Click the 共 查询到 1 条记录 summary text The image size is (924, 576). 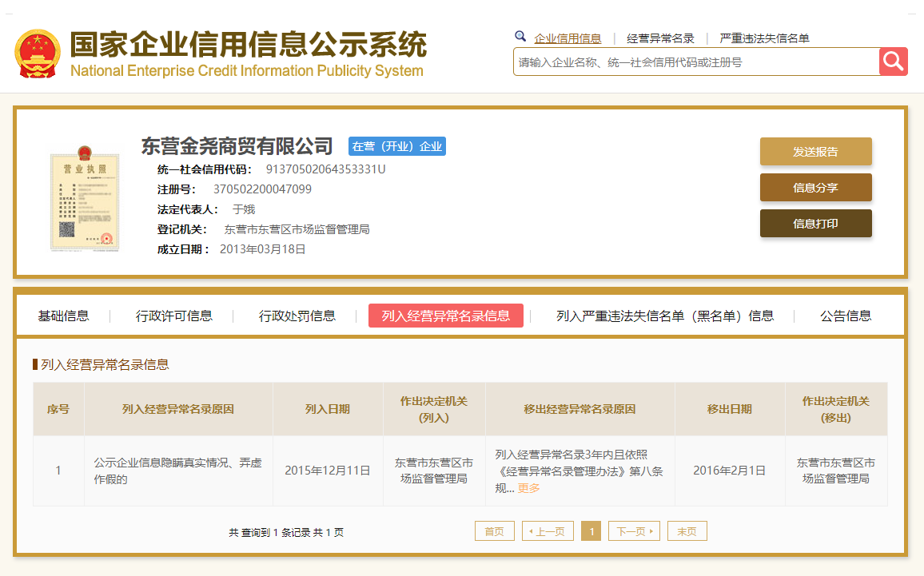286,532
